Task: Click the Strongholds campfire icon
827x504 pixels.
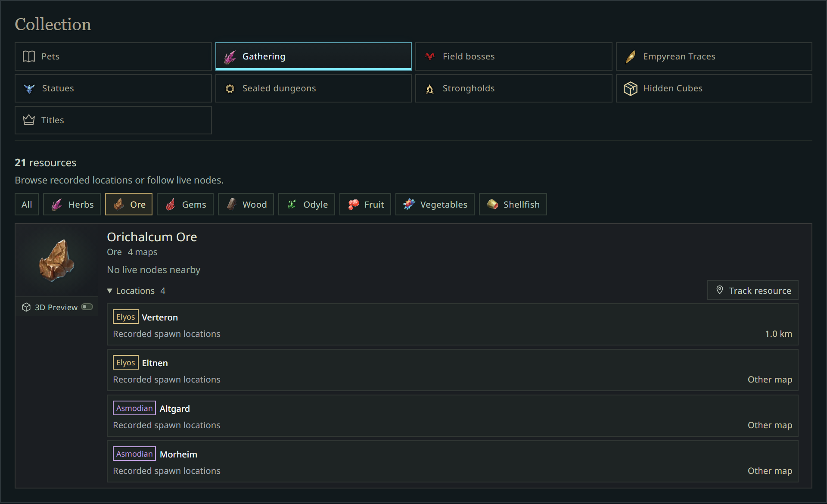Action: tap(429, 89)
